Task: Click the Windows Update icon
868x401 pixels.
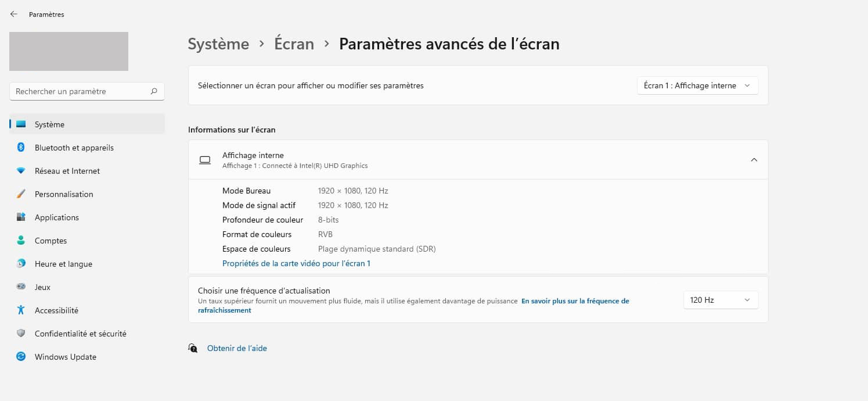Action: [x=21, y=357]
